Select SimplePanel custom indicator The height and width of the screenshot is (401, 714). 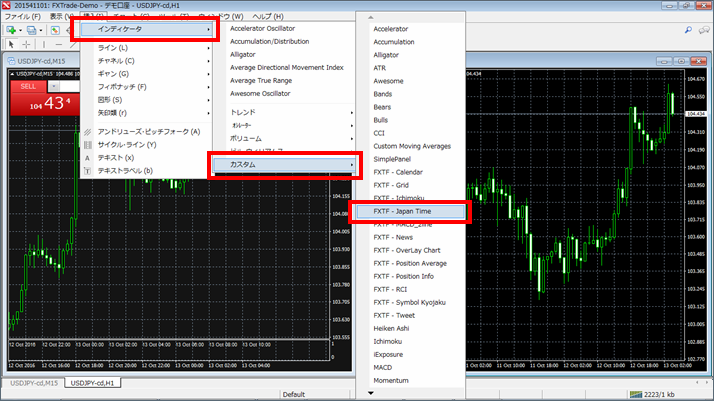pyautogui.click(x=392, y=159)
